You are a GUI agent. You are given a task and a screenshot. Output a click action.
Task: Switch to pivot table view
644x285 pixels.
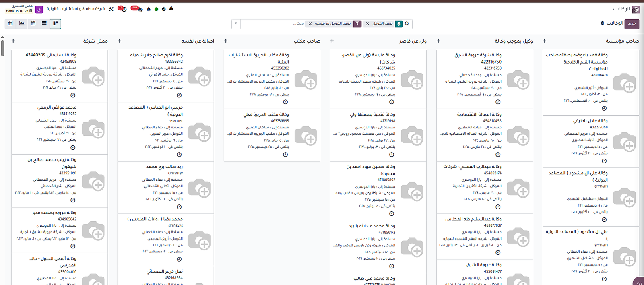(10, 23)
